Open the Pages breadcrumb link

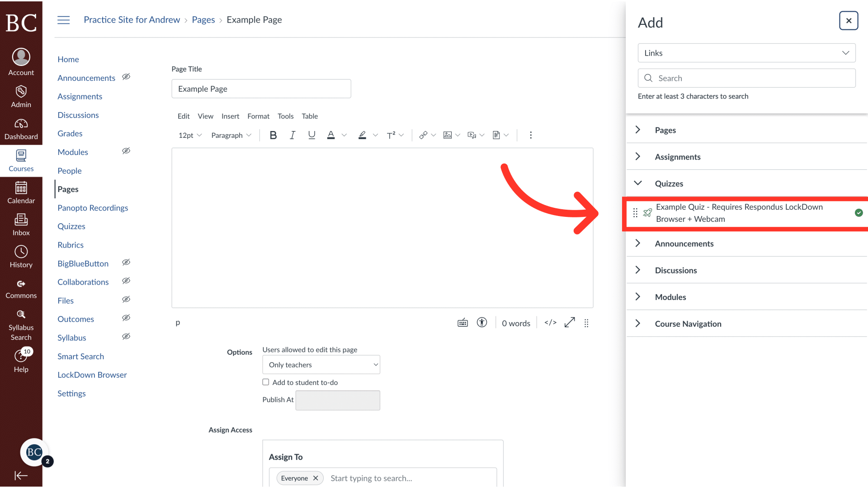203,19
